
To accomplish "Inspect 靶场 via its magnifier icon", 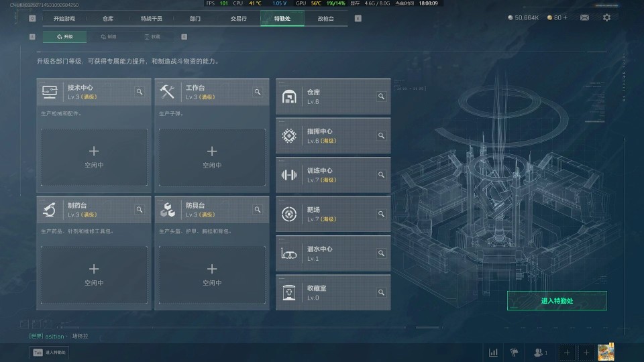I will [x=381, y=215].
